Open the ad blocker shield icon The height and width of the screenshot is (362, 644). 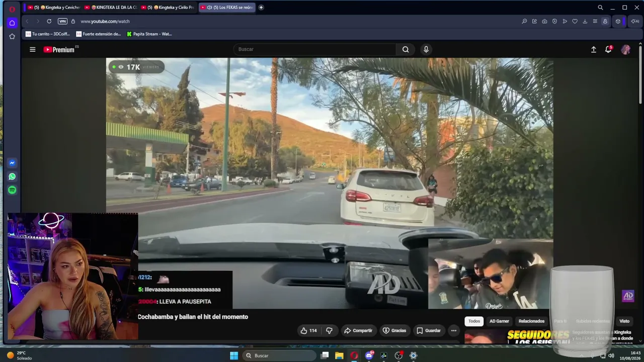tap(554, 21)
